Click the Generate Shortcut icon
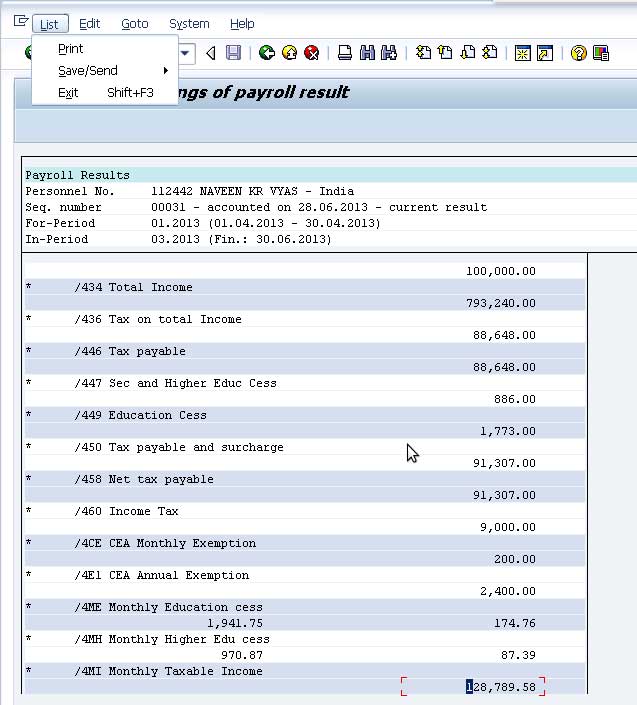The height and width of the screenshot is (705, 637). (545, 53)
